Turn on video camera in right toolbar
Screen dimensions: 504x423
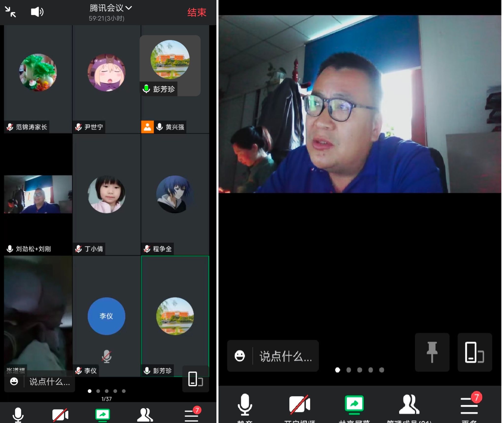pyautogui.click(x=299, y=405)
